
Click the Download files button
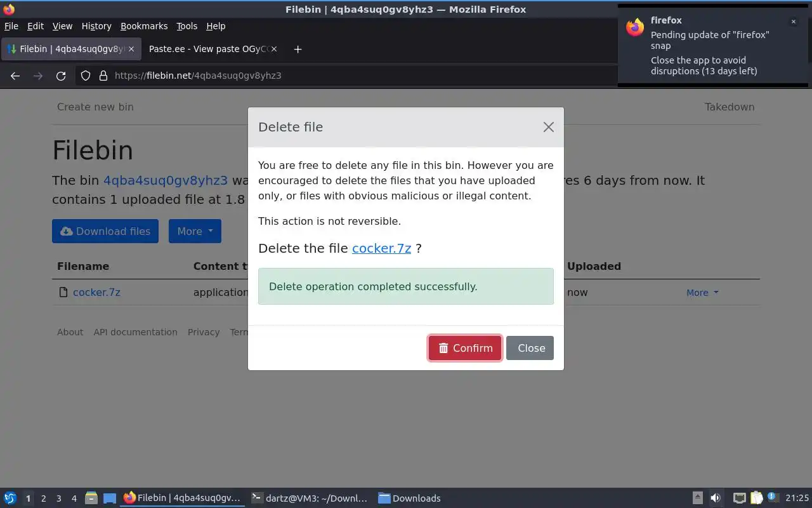[x=105, y=231]
